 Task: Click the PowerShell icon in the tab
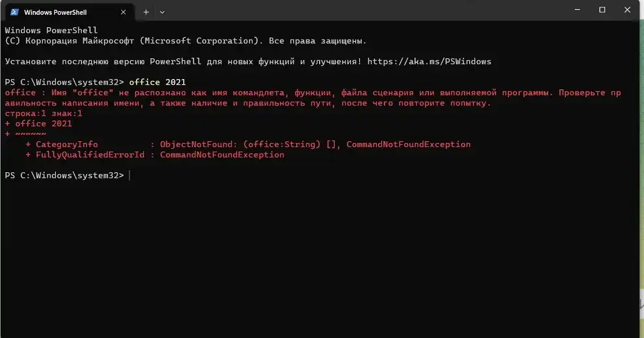pyautogui.click(x=14, y=12)
